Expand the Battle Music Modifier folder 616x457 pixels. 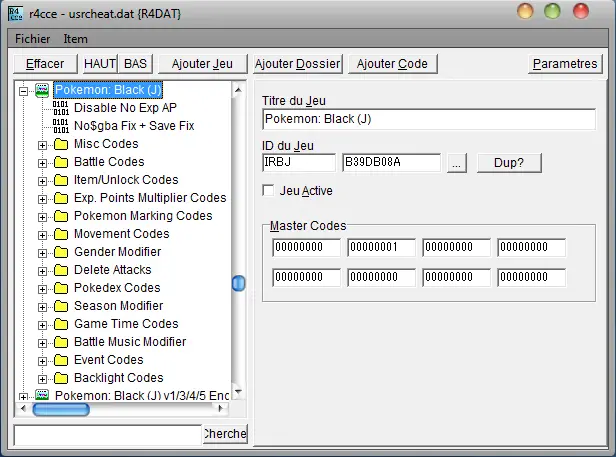point(42,343)
